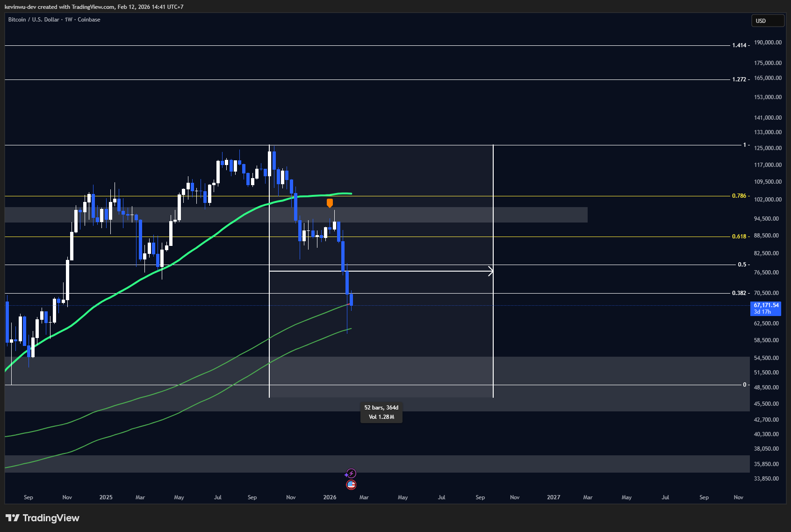Open the '52 bars, 364d' measurement tooltip
Viewport: 791px width, 532px height.
[381, 412]
